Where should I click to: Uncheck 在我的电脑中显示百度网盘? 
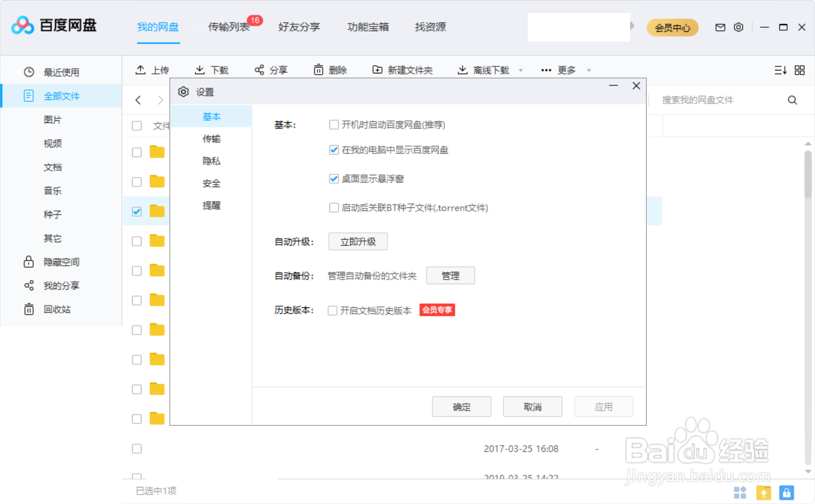click(x=334, y=150)
